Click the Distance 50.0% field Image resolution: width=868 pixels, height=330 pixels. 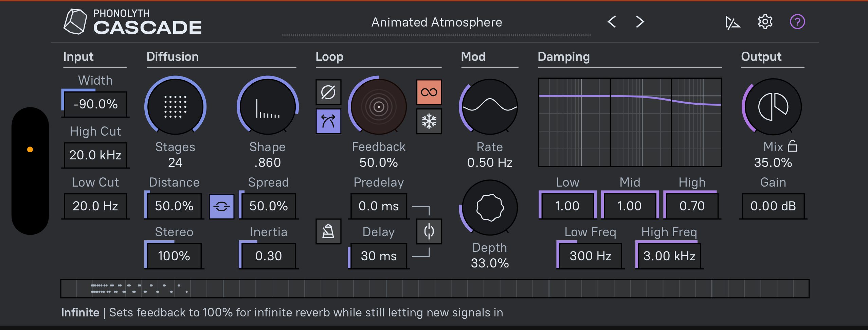click(174, 206)
